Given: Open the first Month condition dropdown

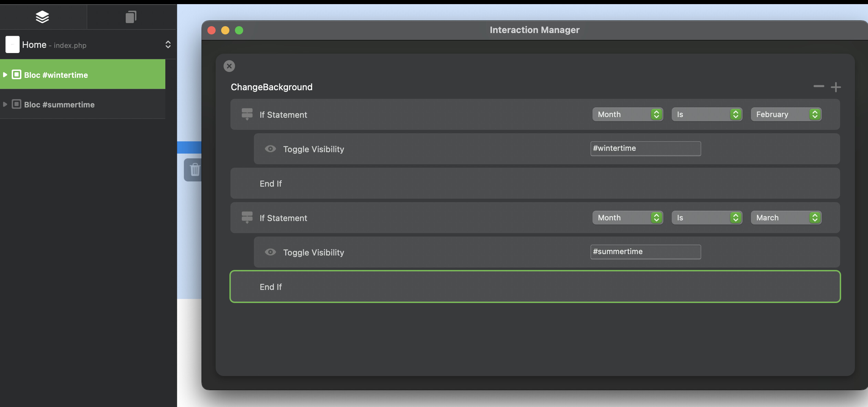Looking at the screenshot, I should pos(628,114).
